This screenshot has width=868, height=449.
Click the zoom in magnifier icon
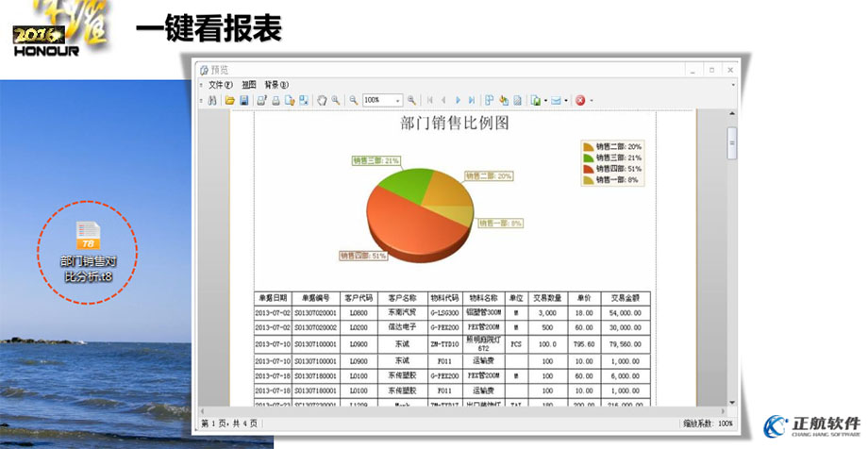tap(412, 100)
